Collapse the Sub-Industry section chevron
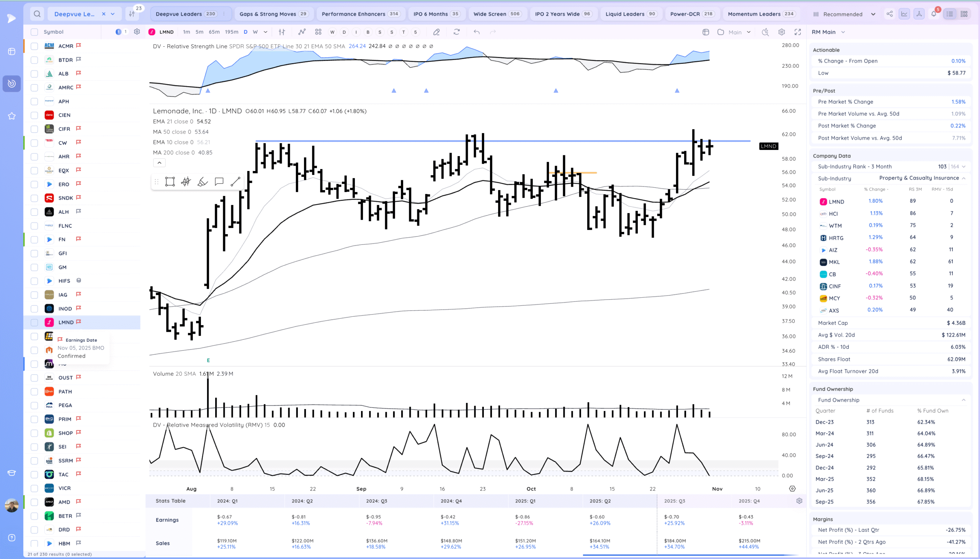This screenshot has height=559, width=980. pos(964,178)
